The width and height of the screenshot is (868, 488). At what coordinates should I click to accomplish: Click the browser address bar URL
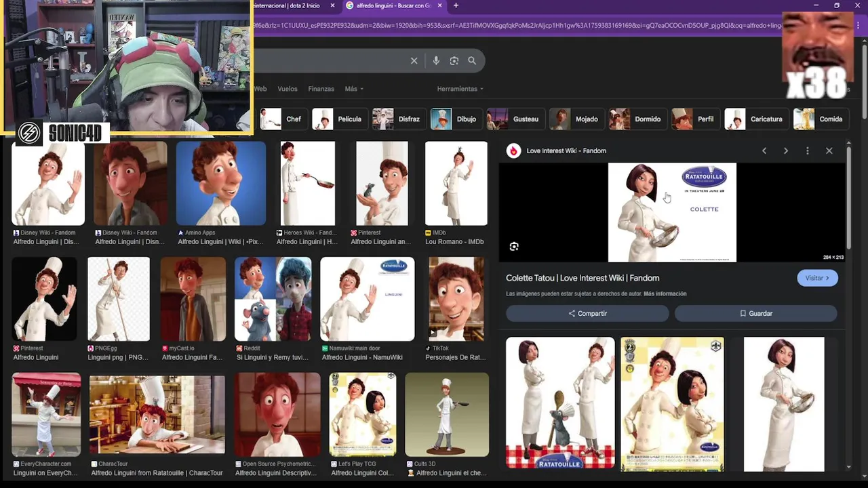(515, 26)
